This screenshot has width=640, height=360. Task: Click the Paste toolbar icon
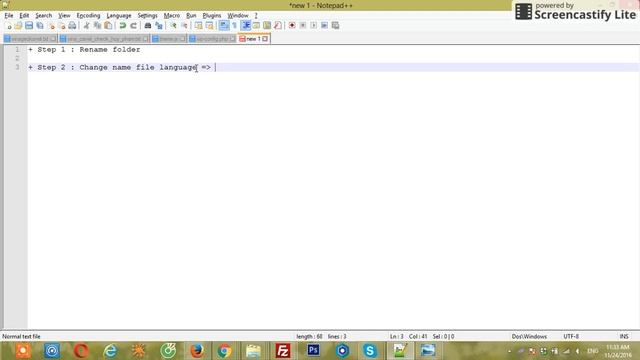pos(108,25)
